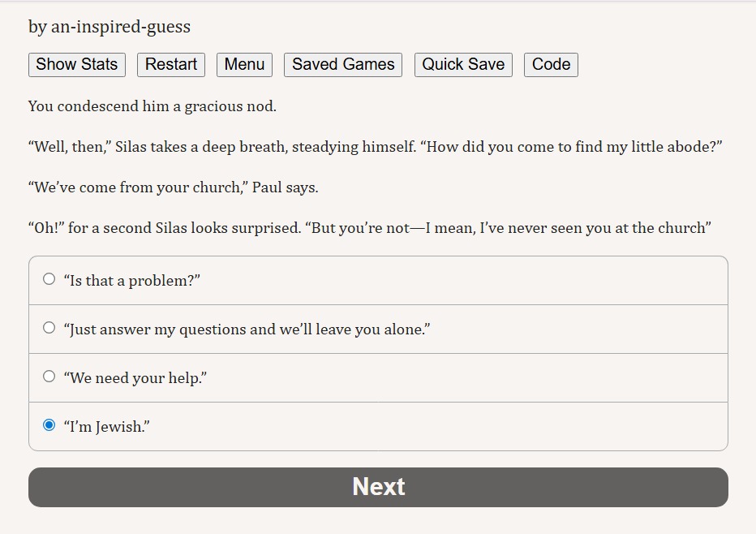756x534 pixels.
Task: Click the paragraph beginning "Oh!" for a second
Action: coord(370,228)
